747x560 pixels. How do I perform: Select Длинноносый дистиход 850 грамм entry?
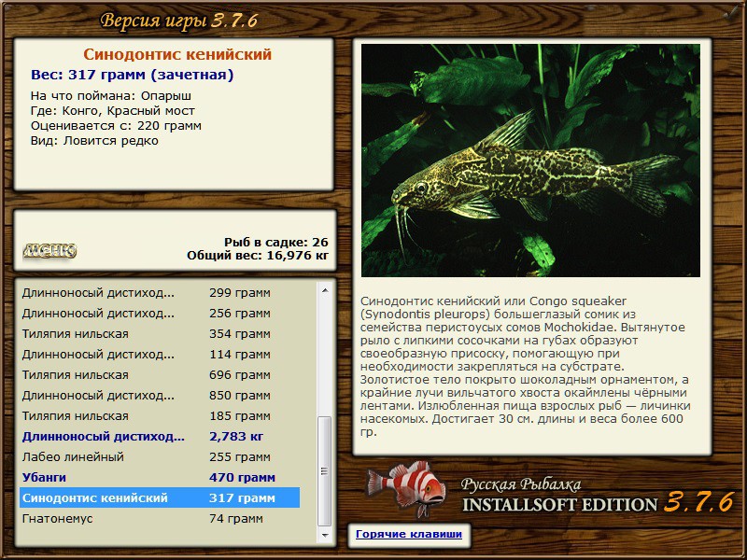tap(160, 396)
